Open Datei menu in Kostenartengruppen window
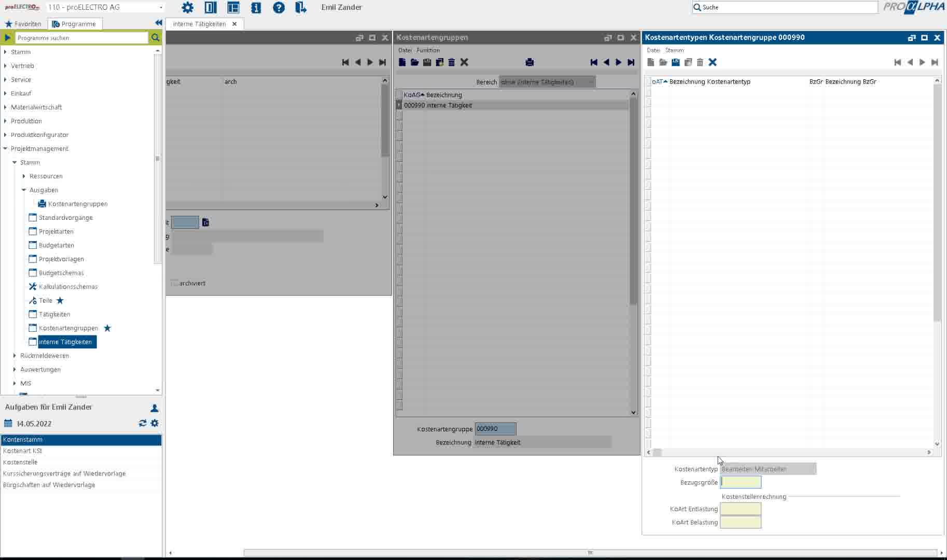Image resolution: width=947 pixels, height=560 pixels. tap(405, 50)
